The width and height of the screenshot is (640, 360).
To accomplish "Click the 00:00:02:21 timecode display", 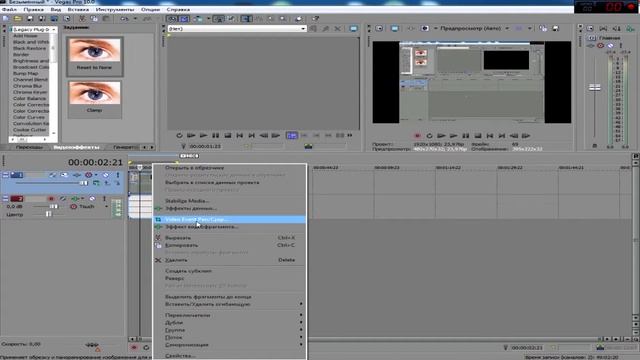I will click(96, 162).
